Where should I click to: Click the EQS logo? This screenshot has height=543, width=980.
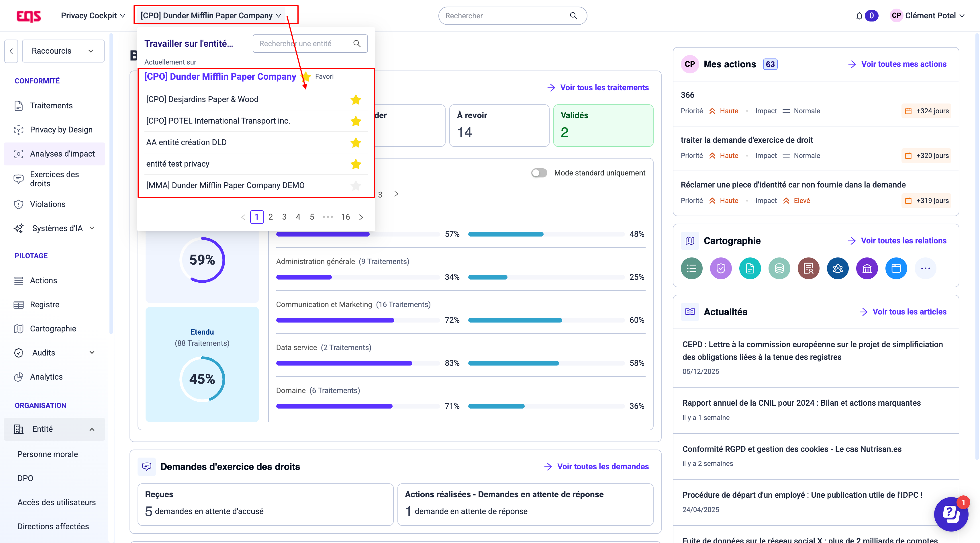pos(29,16)
